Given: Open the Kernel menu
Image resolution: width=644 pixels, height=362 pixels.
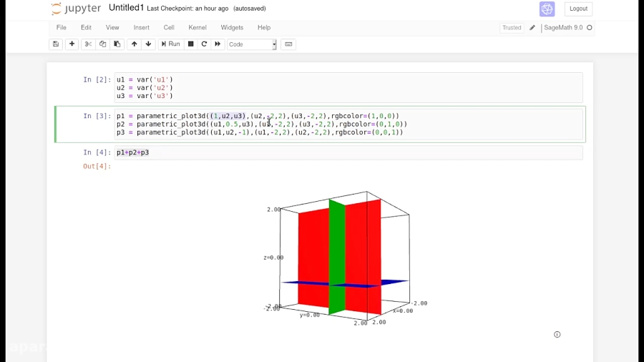Looking at the screenshot, I should (197, 28).
